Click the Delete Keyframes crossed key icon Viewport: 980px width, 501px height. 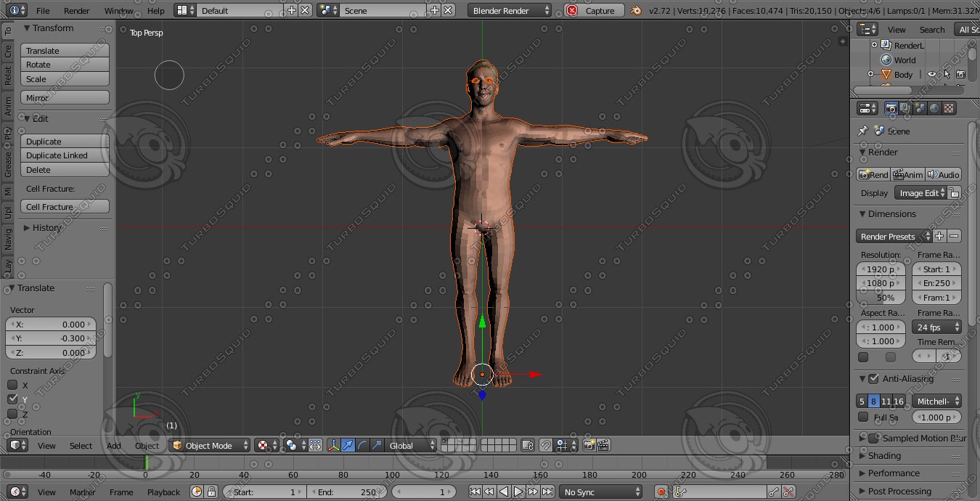click(x=788, y=492)
